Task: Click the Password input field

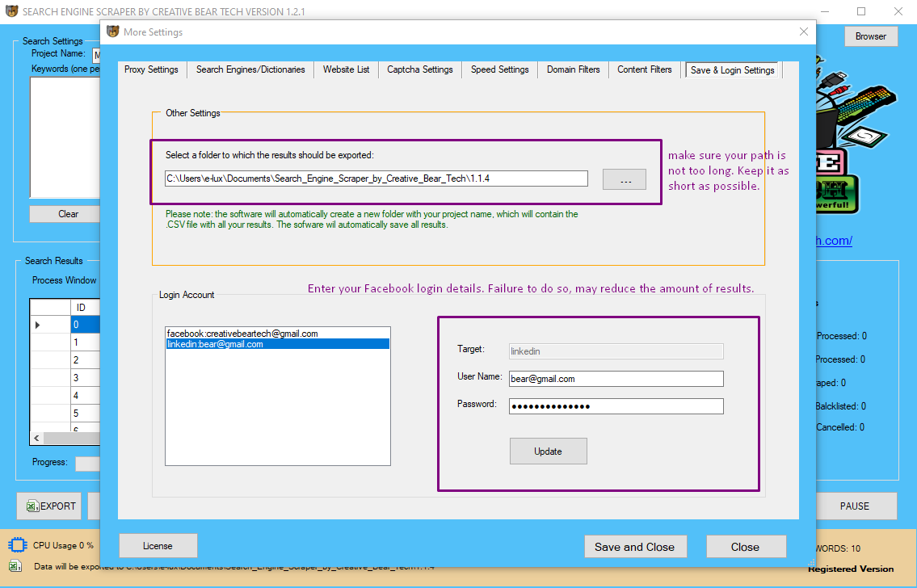Action: coord(616,406)
